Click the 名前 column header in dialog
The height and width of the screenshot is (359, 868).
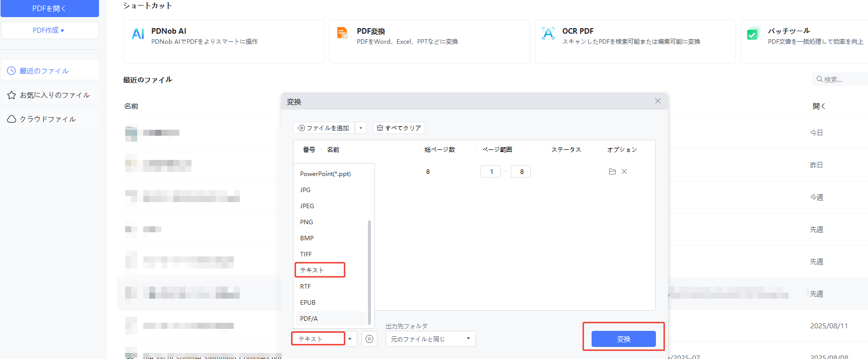[333, 150]
